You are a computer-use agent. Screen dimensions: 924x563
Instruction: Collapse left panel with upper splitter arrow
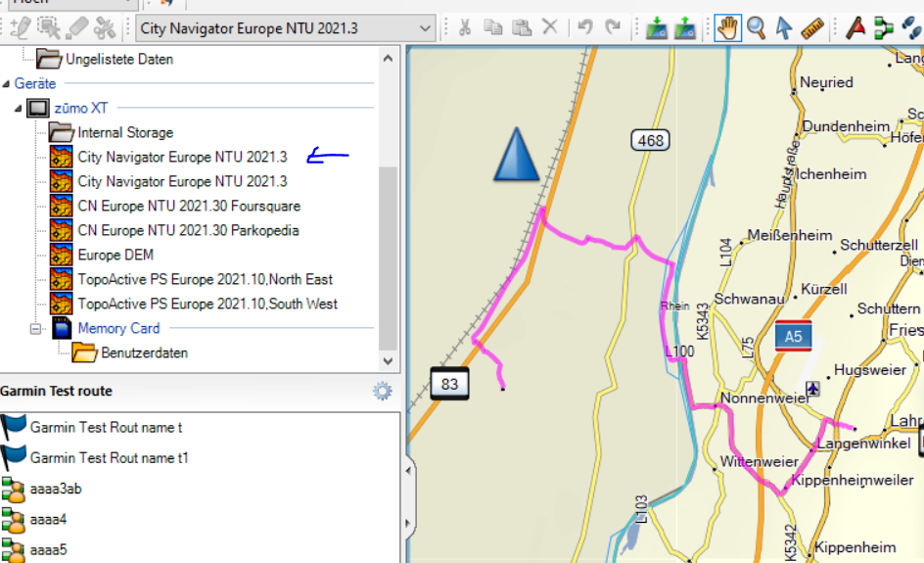tap(408, 470)
